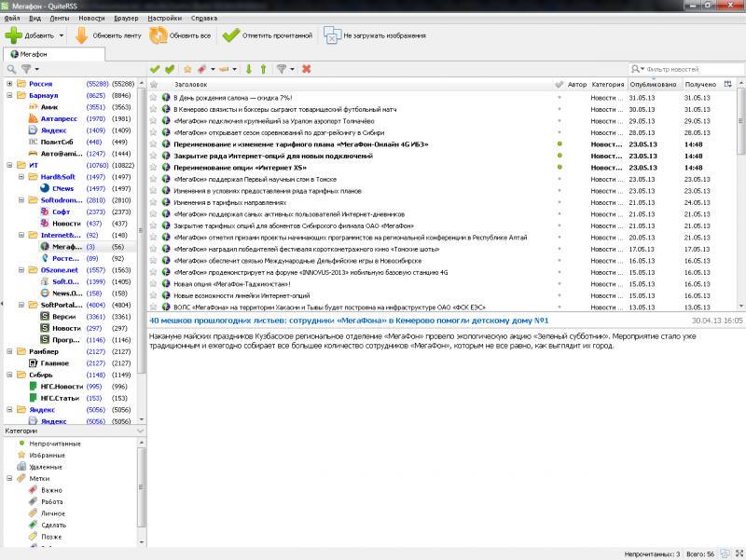Image resolution: width=746 pixels, height=560 pixels.
Task: Open the Новости menu
Action: coord(91,18)
